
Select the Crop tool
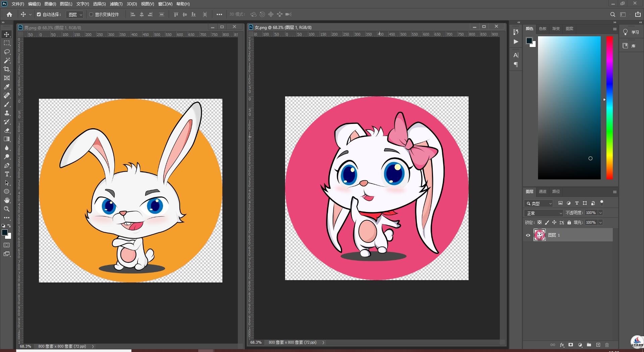click(7, 69)
